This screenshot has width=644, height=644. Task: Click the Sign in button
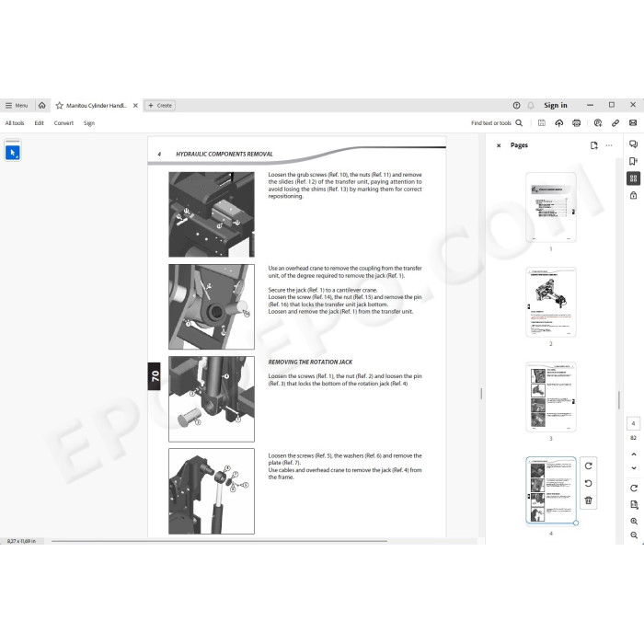[556, 106]
